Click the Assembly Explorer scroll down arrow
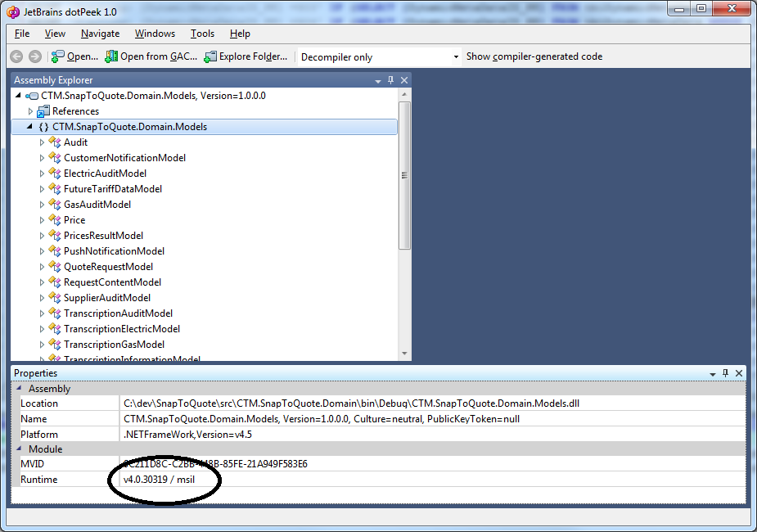 (404, 354)
